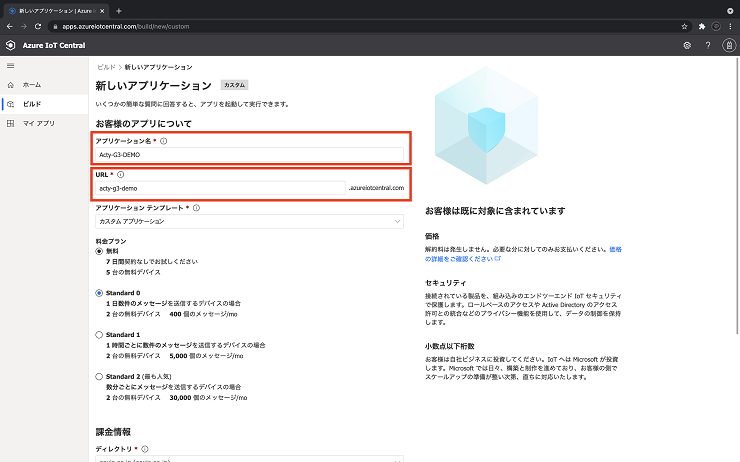The image size is (740, 462).
Task: Click the browser address bar
Action: [369, 26]
